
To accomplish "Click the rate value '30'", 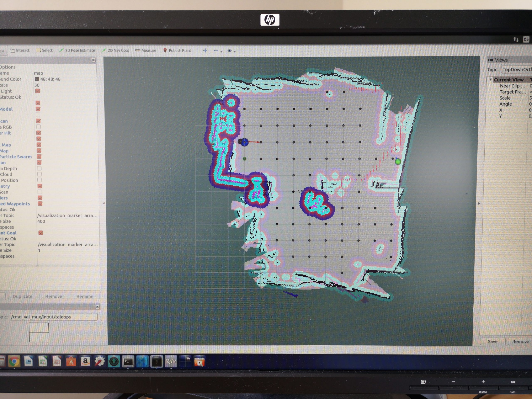I will click(x=37, y=85).
